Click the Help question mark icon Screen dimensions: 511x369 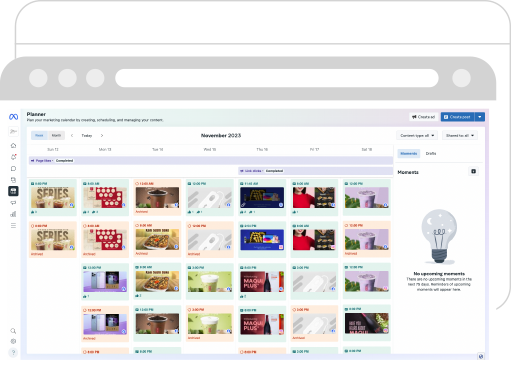pos(13,352)
